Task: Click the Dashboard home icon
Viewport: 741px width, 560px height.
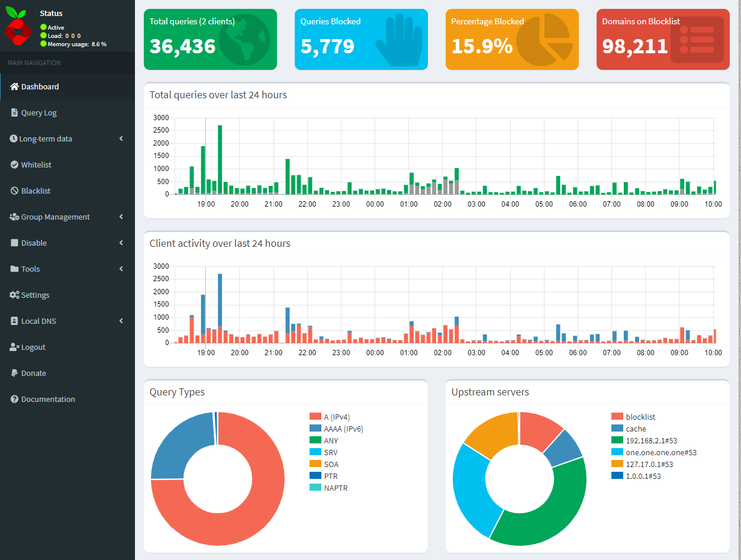Action: (x=15, y=86)
